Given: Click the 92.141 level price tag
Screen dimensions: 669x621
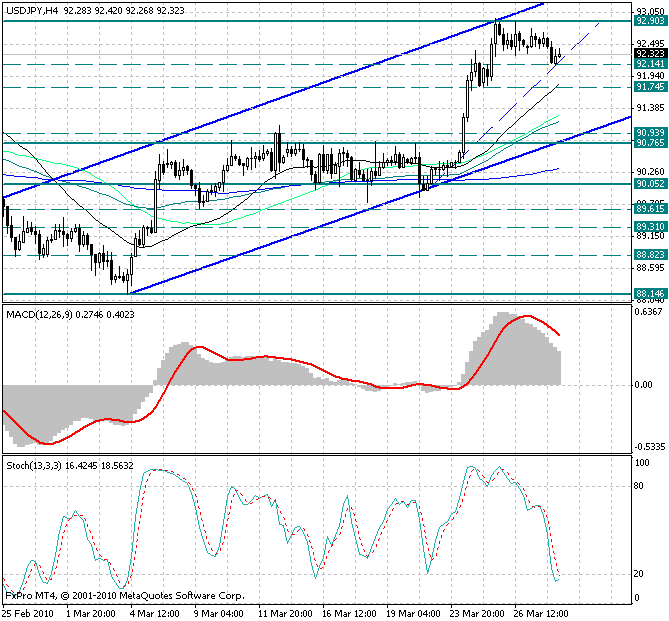Looking at the screenshot, I should (650, 64).
